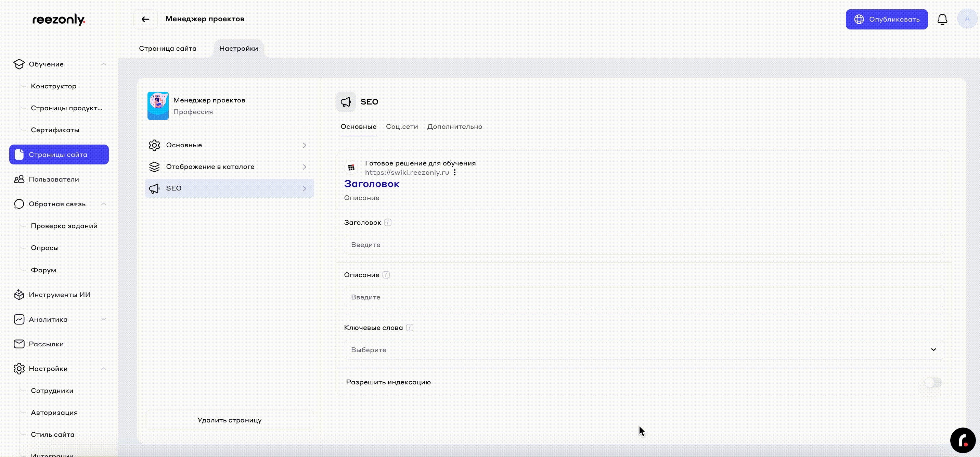
Task: Click the Заголовок input field
Action: (x=644, y=245)
